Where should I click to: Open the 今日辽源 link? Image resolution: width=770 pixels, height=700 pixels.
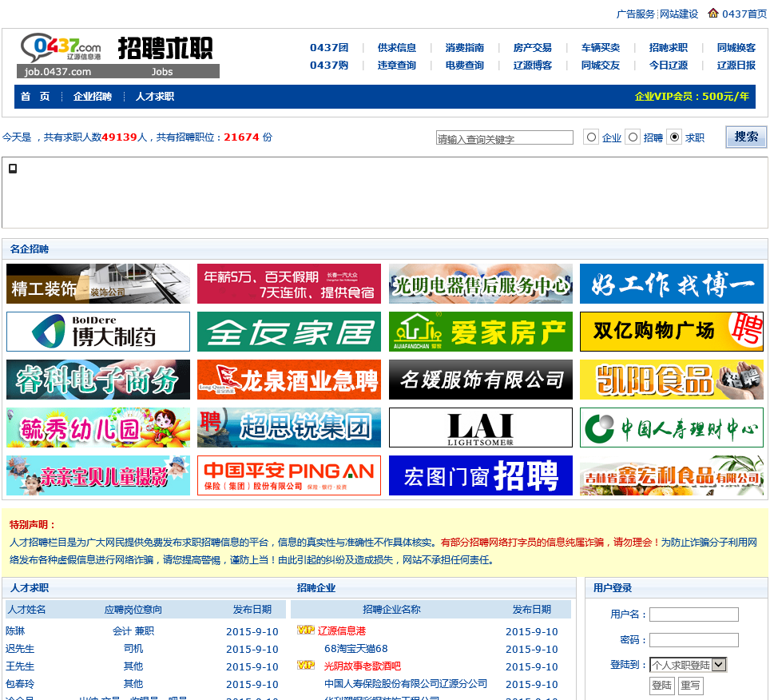click(669, 65)
